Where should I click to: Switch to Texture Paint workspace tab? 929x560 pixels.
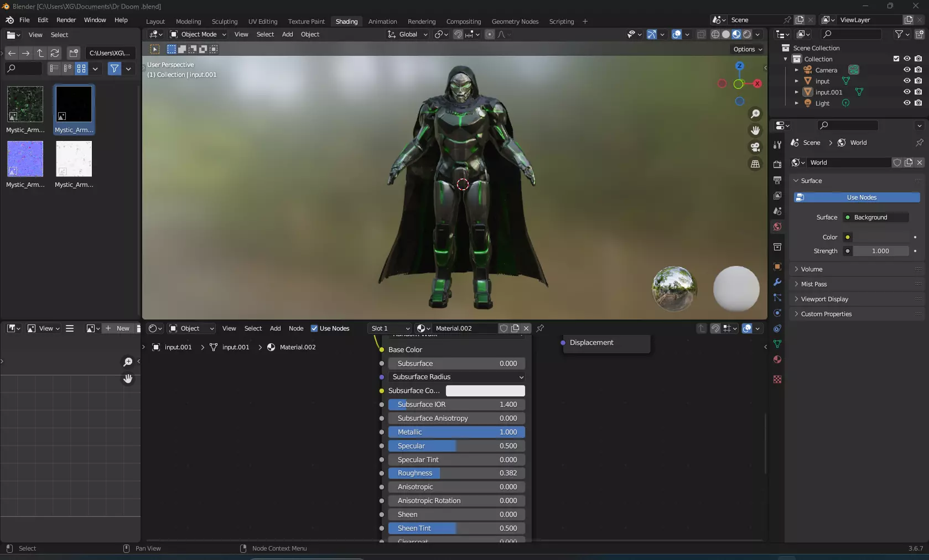pos(306,22)
